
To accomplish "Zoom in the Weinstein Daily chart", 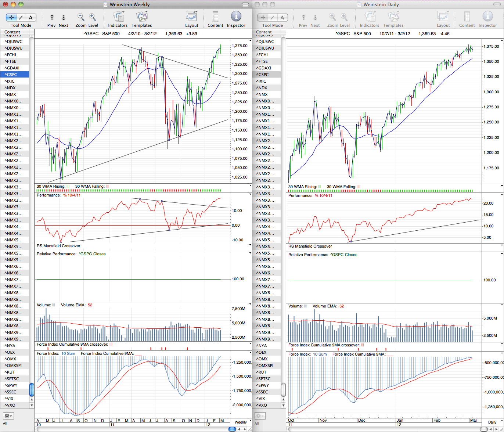I will coord(344,17).
